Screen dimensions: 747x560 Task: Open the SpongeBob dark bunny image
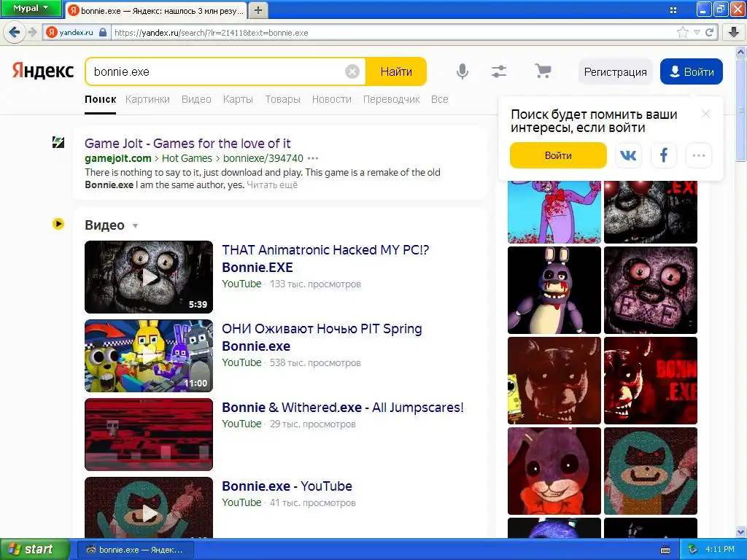[x=554, y=381]
